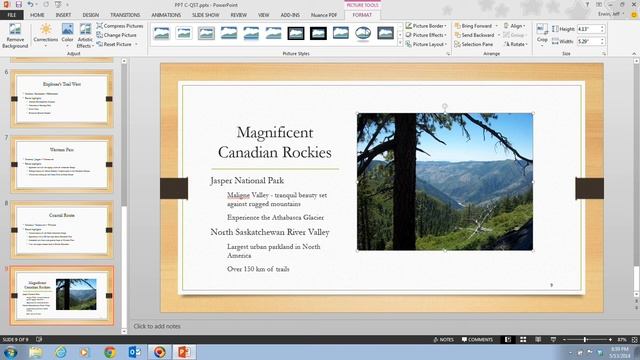640x360 pixels.
Task: Open the Corrections gallery
Action: [45, 36]
